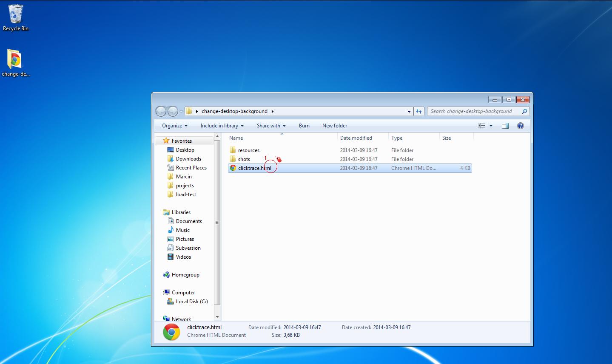The width and height of the screenshot is (612, 364).
Task: Select Computer in navigation pane
Action: pos(183,293)
